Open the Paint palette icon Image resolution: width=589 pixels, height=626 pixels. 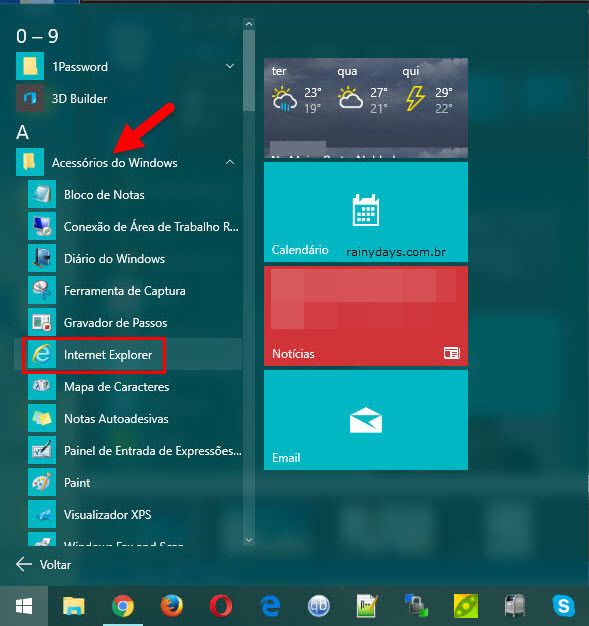[x=42, y=482]
